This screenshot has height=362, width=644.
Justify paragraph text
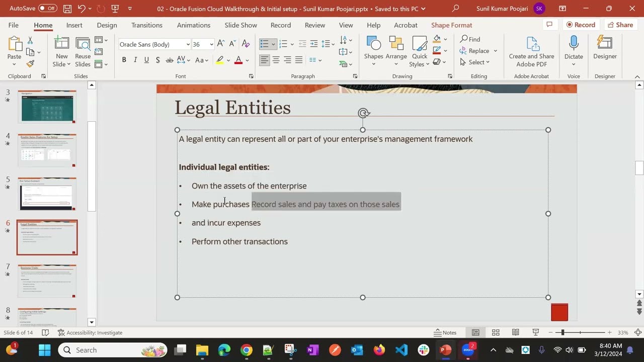(x=299, y=60)
